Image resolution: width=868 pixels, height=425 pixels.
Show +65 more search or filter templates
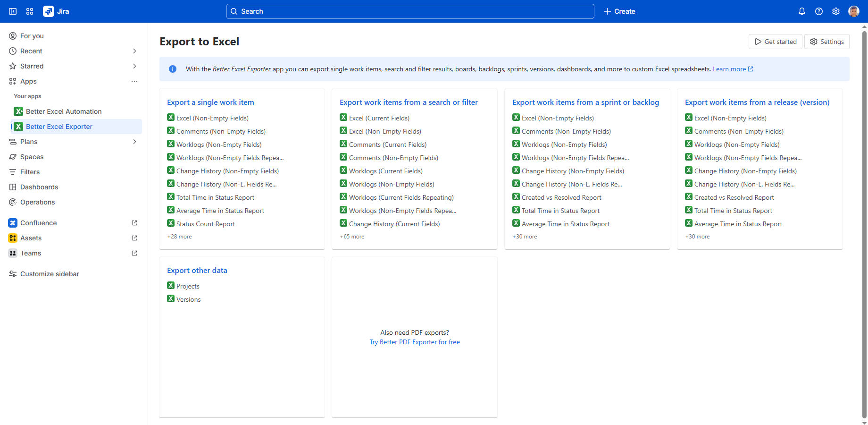(352, 237)
